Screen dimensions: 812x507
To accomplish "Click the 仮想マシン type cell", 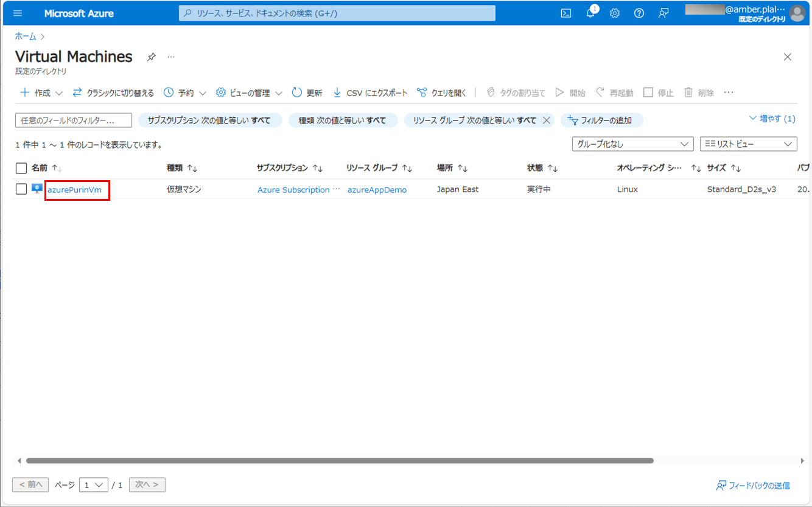I will click(x=184, y=189).
